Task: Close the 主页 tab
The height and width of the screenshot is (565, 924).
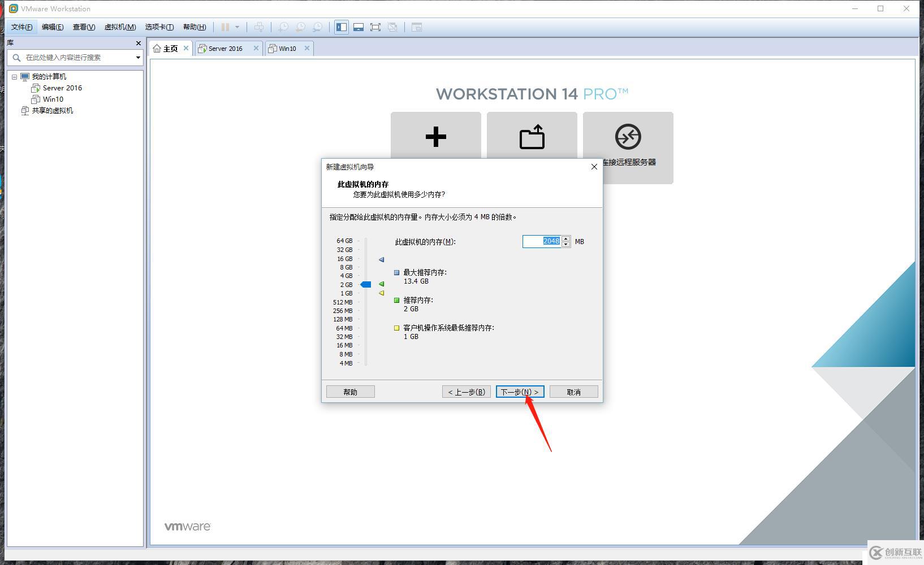Action: (x=186, y=48)
